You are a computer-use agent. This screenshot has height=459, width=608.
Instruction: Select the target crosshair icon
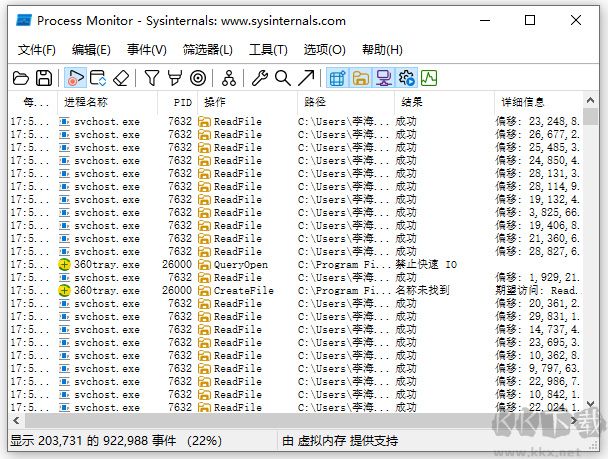(x=198, y=78)
